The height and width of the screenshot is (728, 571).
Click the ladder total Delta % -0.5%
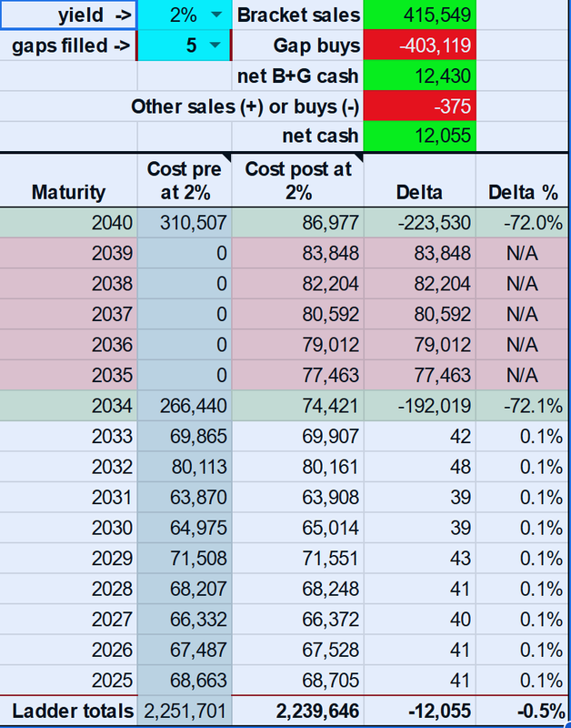tap(522, 711)
